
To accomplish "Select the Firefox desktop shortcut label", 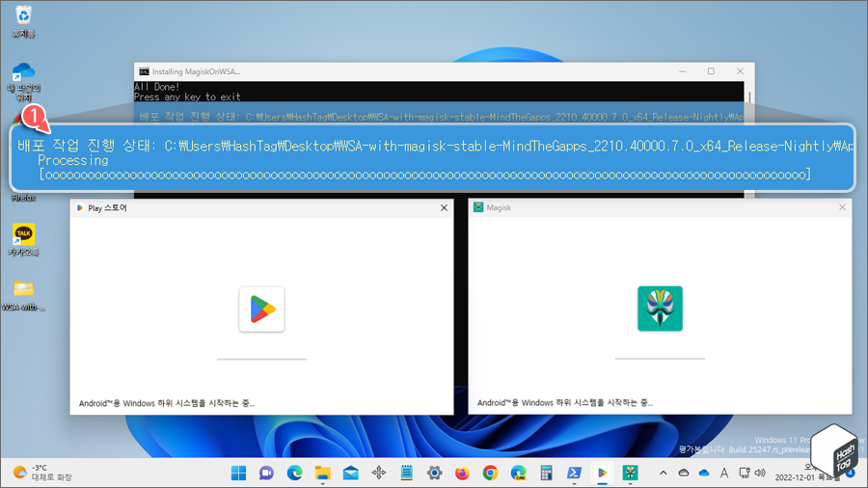I will (x=23, y=198).
